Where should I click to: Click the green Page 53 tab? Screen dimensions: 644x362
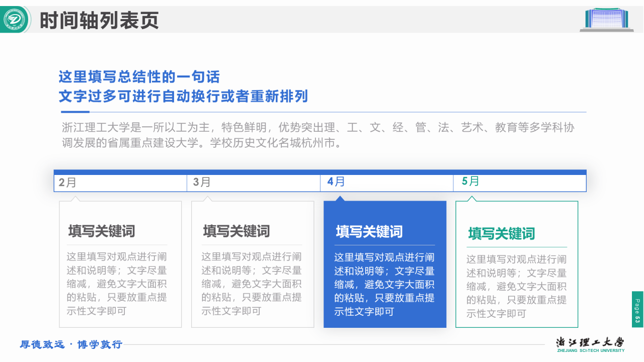637,309
